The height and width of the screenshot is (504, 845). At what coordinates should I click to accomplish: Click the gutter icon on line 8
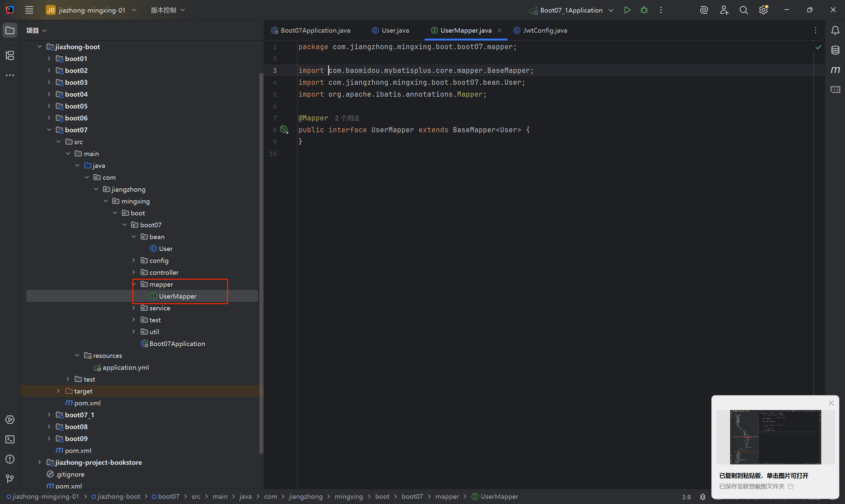(x=284, y=129)
